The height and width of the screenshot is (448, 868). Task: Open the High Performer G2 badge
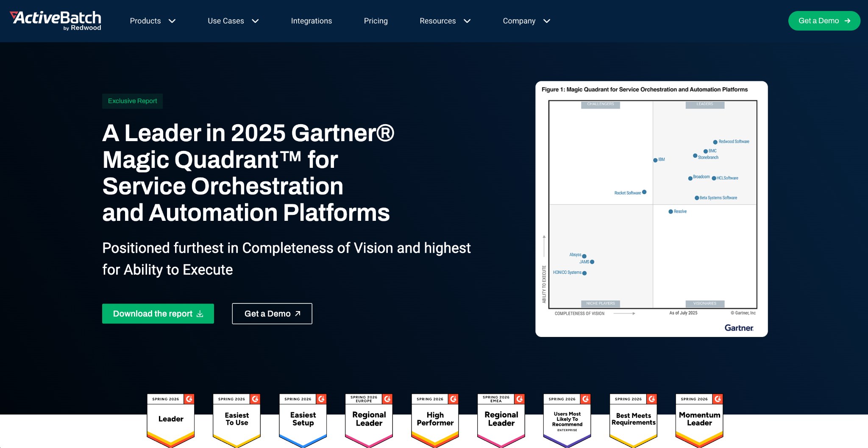[x=435, y=420]
